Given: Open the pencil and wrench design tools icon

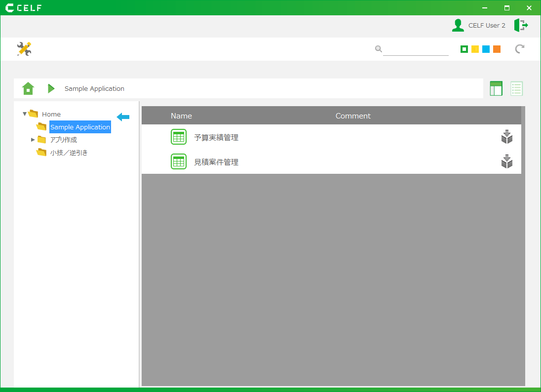Looking at the screenshot, I should coord(24,49).
